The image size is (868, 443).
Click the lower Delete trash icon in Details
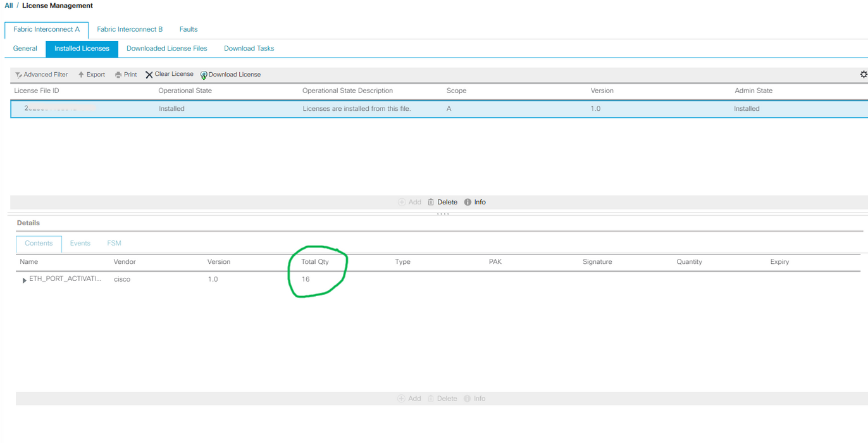[431, 399]
